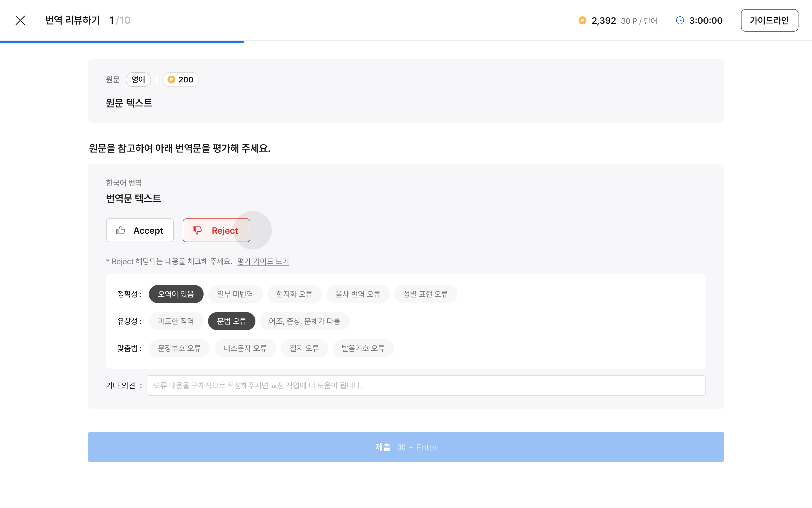Focus the 기타 의견 comment input field
This screenshot has height=508, width=812.
point(426,385)
